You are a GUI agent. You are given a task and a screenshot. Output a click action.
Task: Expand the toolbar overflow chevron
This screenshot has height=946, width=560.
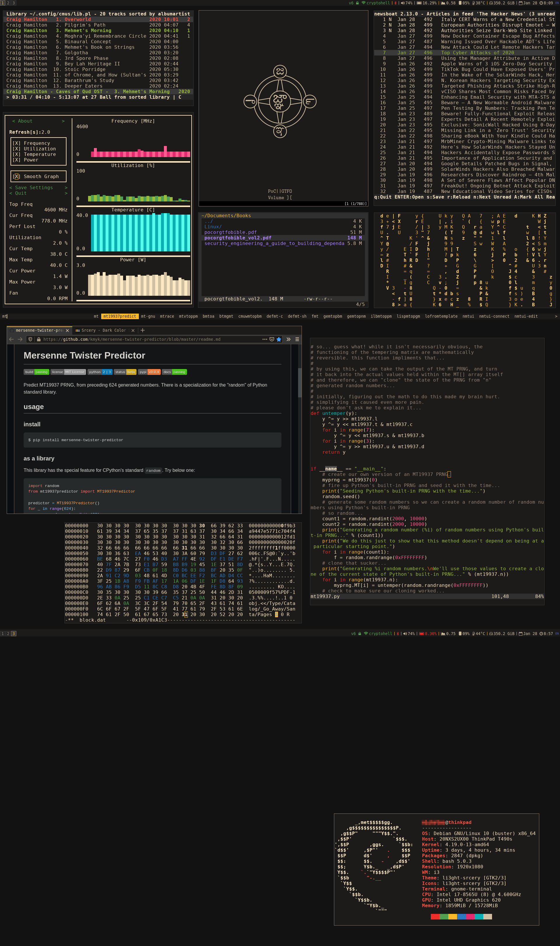(289, 339)
